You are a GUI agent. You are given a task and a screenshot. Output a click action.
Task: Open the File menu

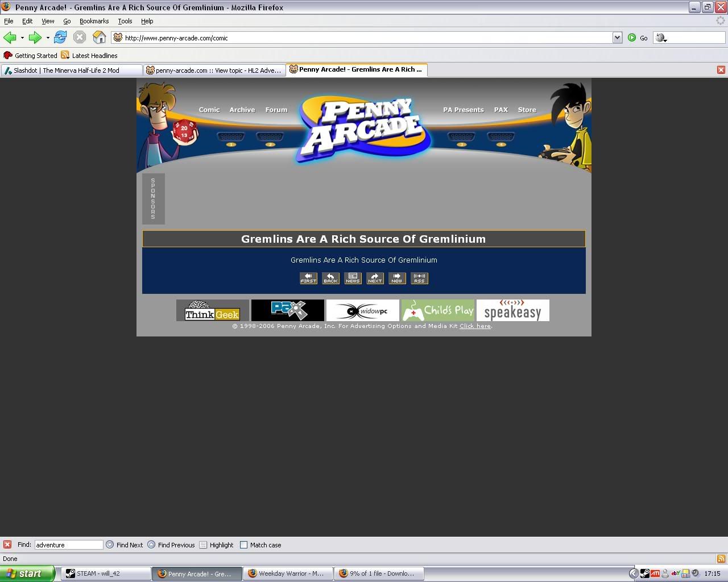tap(9, 21)
